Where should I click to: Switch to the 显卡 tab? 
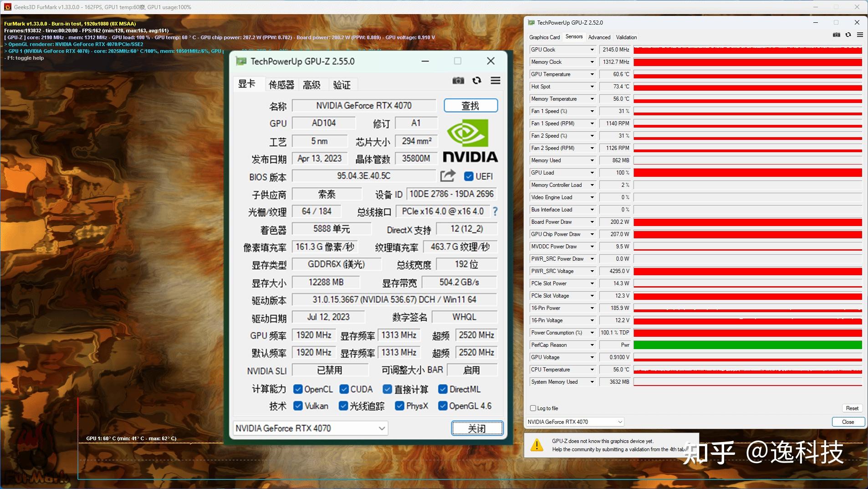click(247, 84)
